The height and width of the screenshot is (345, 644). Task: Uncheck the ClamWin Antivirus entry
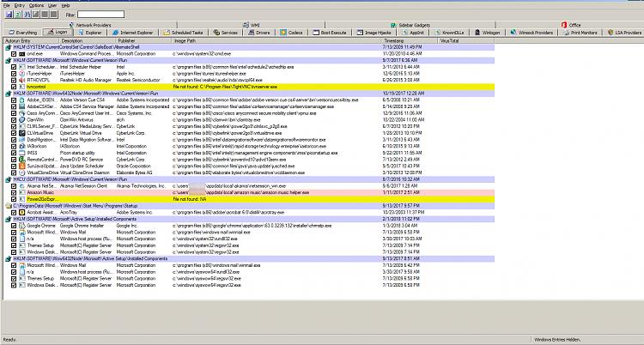14,119
